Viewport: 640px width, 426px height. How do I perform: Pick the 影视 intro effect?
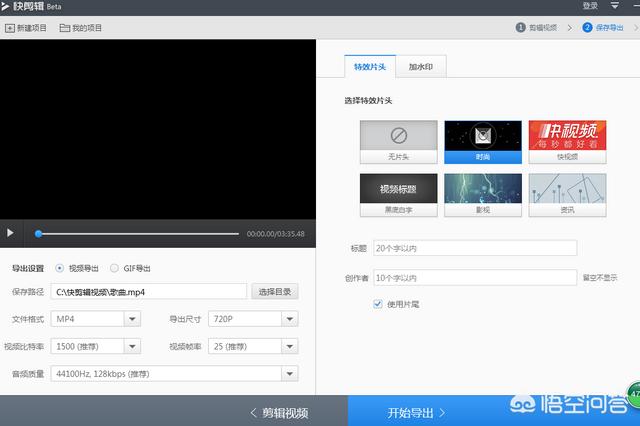(x=482, y=195)
